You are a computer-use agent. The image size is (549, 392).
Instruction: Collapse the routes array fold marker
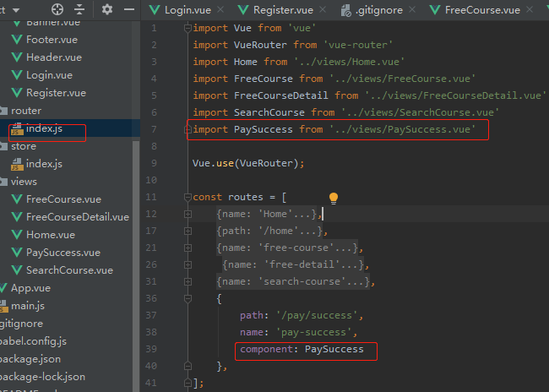(187, 198)
